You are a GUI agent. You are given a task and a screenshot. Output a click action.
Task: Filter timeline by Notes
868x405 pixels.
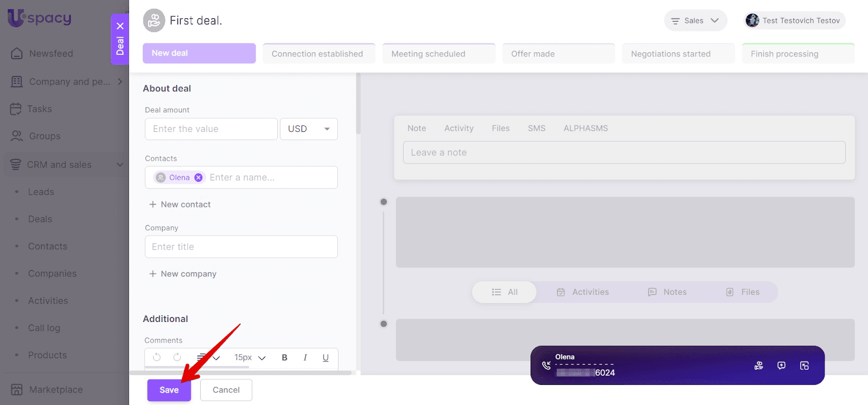point(667,292)
